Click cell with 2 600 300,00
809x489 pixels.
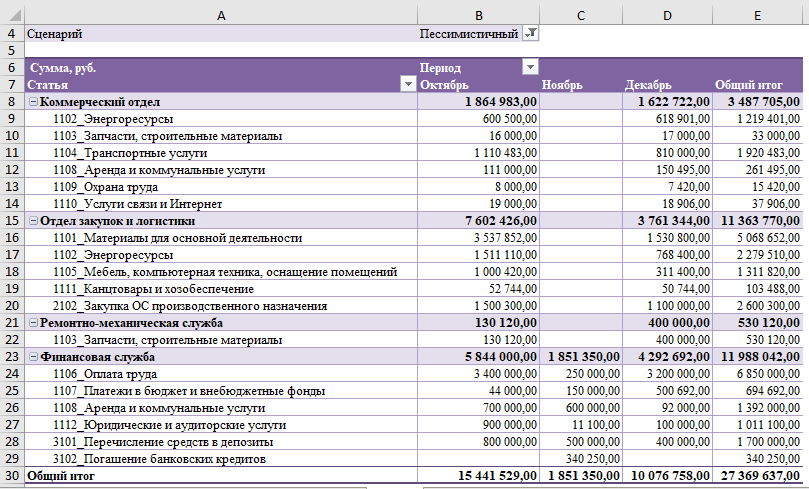pyautogui.click(x=757, y=306)
